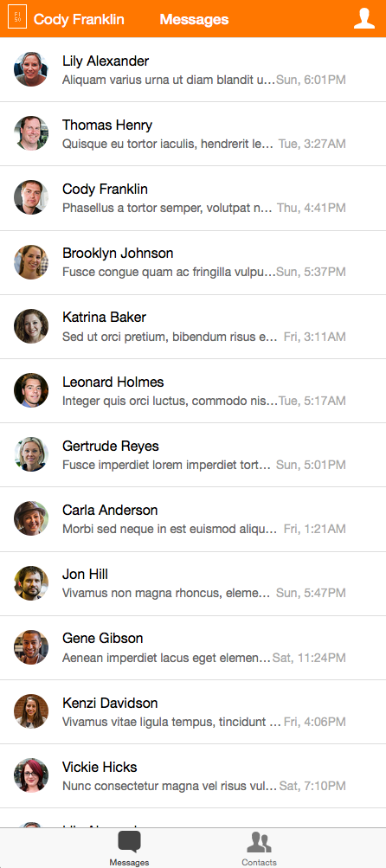Click the Contacts label in bottom bar
The image size is (386, 868).
[259, 862]
